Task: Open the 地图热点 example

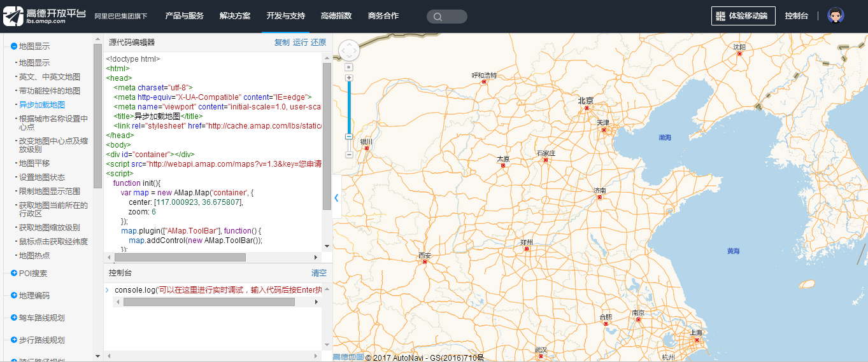Action: (34, 256)
